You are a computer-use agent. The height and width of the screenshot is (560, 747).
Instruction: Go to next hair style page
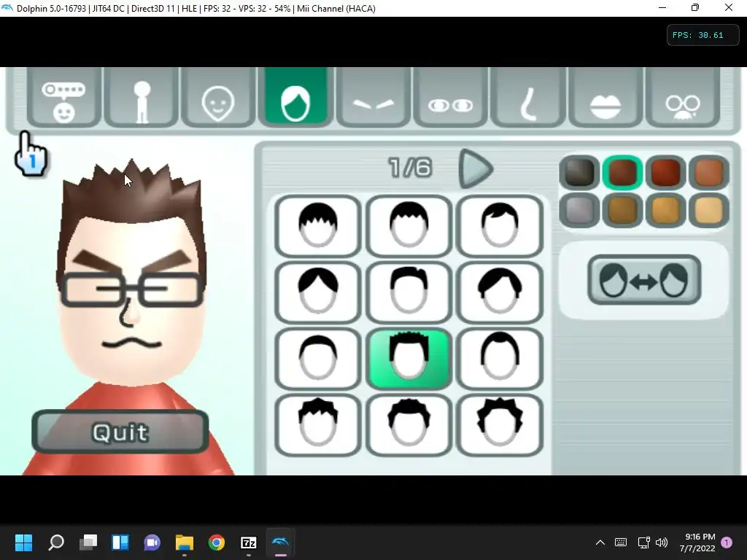pyautogui.click(x=476, y=168)
